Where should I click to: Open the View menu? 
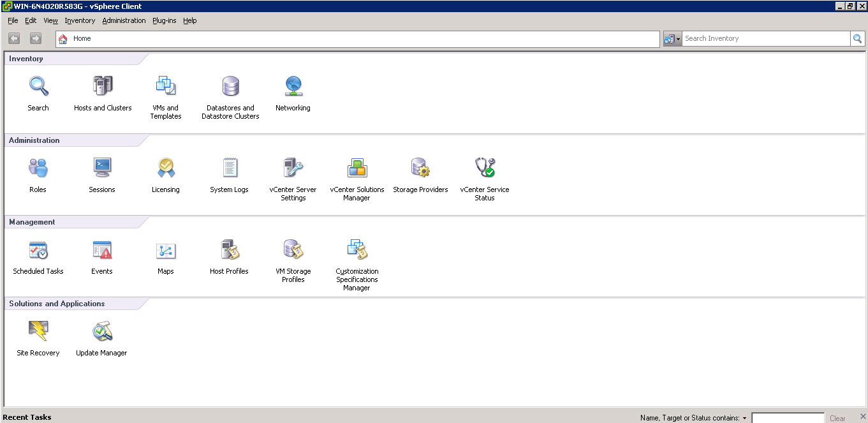[50, 20]
